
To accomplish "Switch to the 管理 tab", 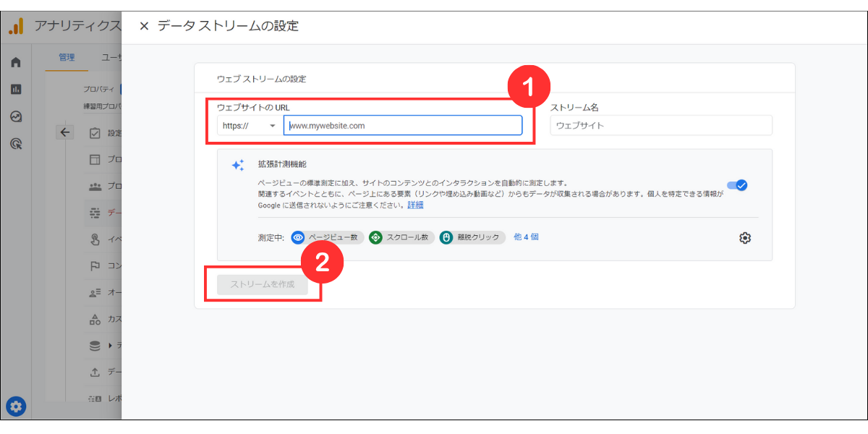I will (x=67, y=57).
